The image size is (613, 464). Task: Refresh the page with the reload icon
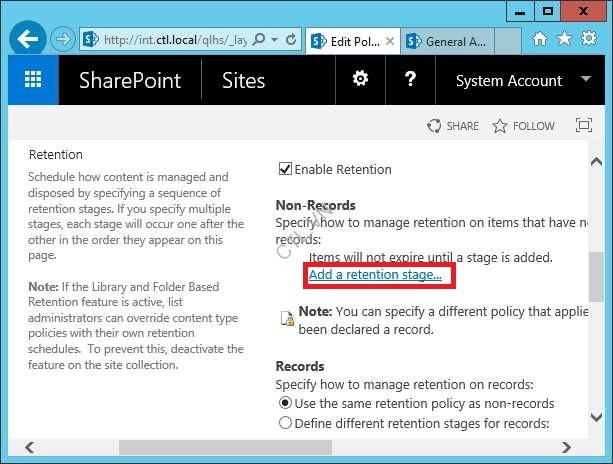point(290,40)
